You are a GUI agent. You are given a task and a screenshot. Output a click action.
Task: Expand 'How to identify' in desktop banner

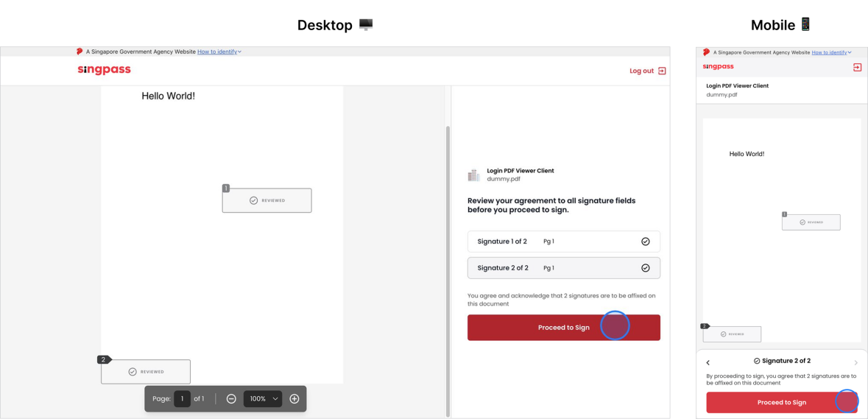pyautogui.click(x=219, y=52)
